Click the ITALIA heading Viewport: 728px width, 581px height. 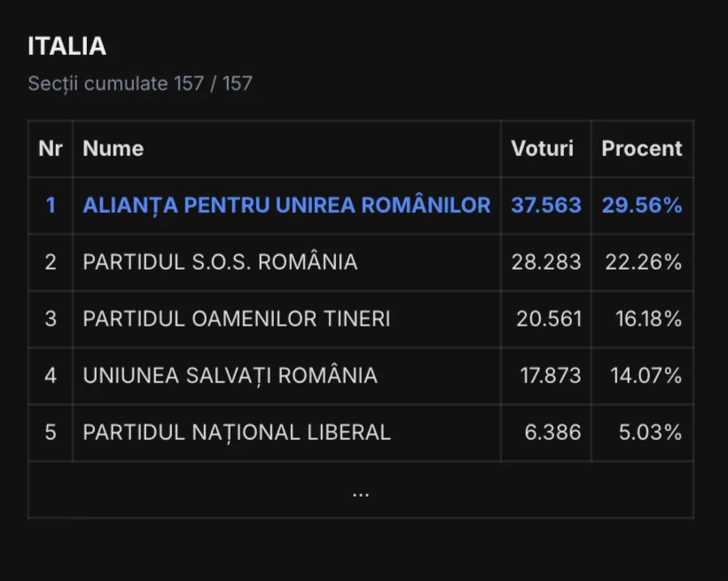tap(67, 46)
